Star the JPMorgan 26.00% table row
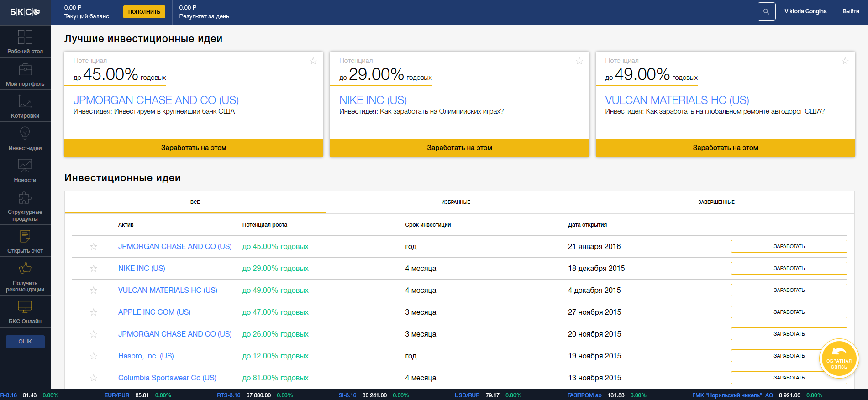The width and height of the screenshot is (868, 400). pyautogui.click(x=94, y=334)
